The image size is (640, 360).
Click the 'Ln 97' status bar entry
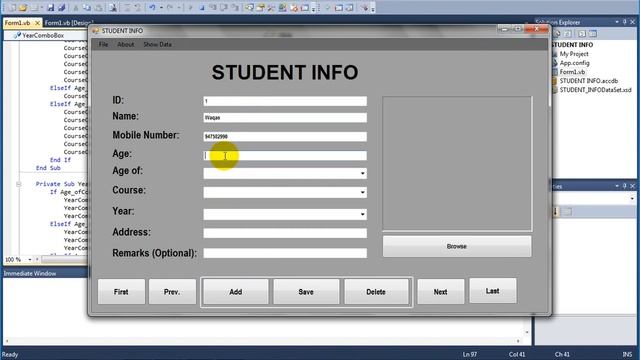[x=470, y=354]
